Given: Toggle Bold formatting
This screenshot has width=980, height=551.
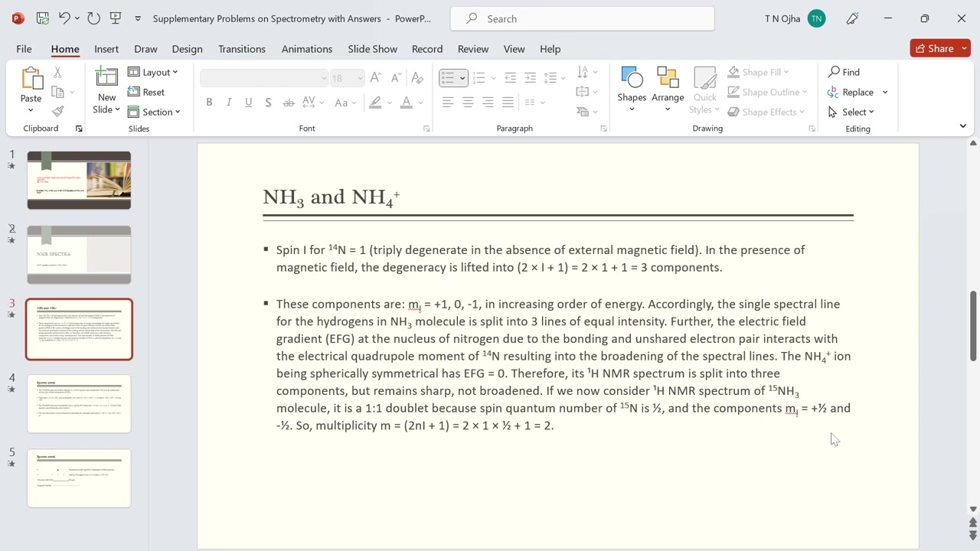Looking at the screenshot, I should point(209,103).
